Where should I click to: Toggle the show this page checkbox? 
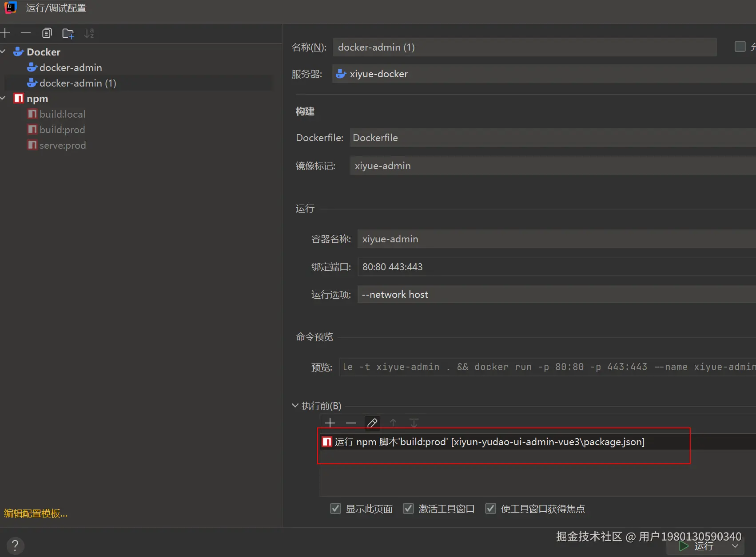point(336,509)
